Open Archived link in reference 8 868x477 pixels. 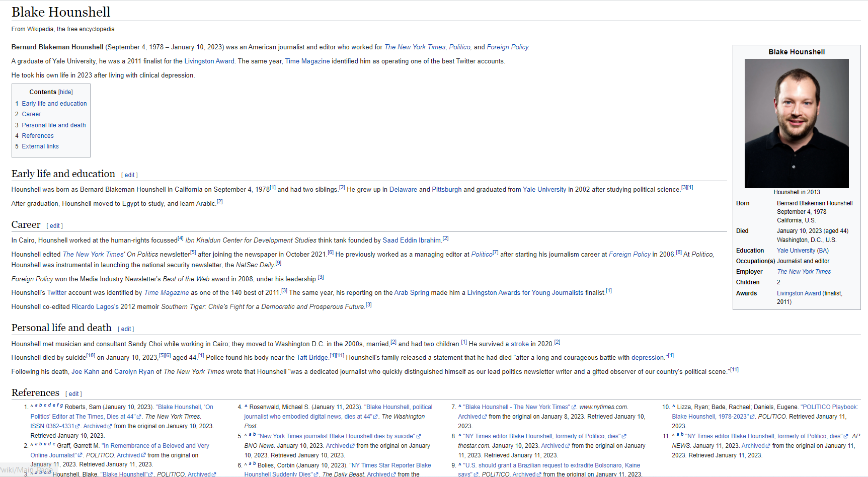(553, 446)
